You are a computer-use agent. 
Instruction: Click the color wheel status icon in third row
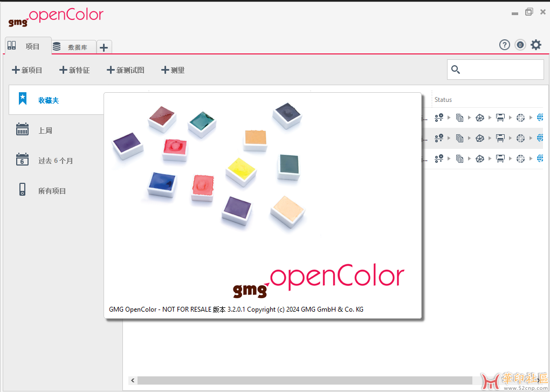coord(520,159)
